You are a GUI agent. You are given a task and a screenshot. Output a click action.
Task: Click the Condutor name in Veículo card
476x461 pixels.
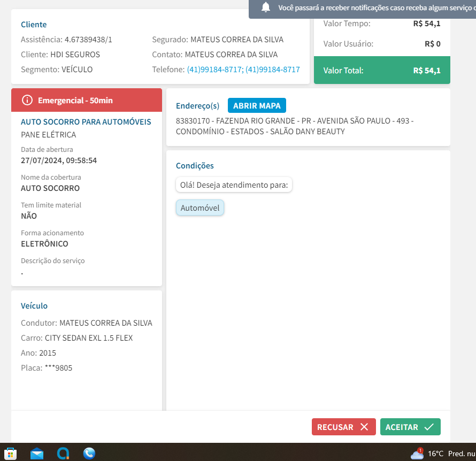point(106,323)
